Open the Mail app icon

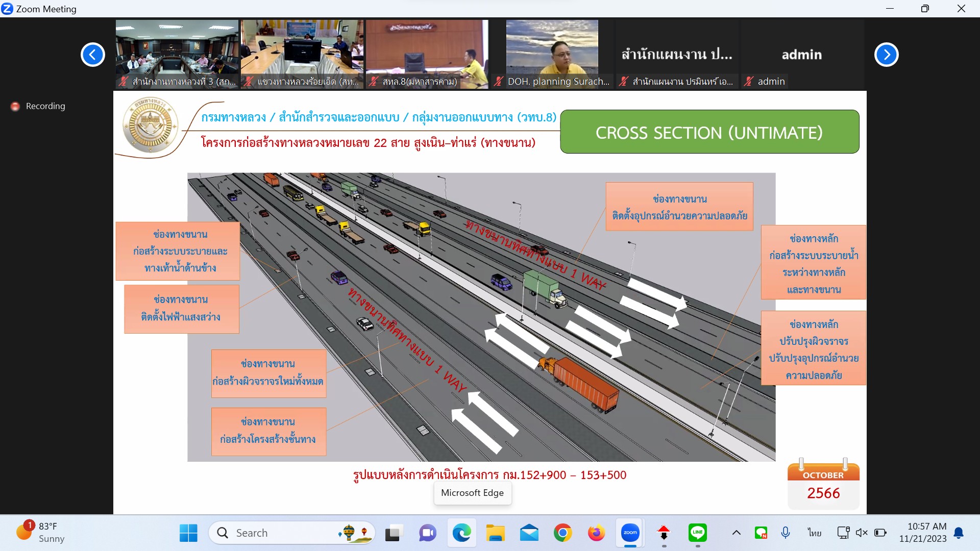click(x=529, y=533)
